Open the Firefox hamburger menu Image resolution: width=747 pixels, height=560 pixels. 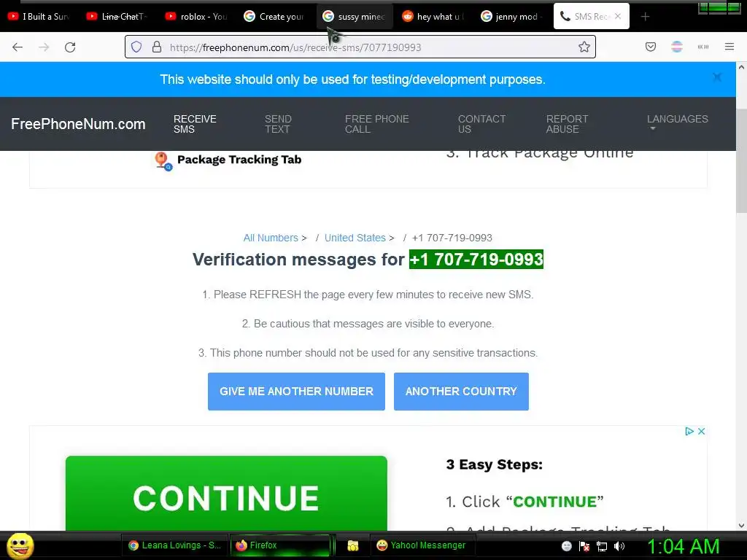coord(729,47)
